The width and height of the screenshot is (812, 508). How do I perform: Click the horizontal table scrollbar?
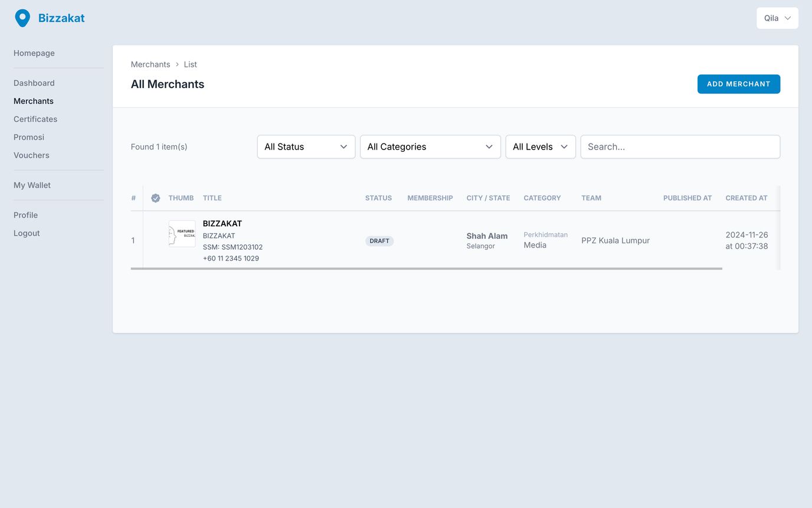(x=426, y=269)
